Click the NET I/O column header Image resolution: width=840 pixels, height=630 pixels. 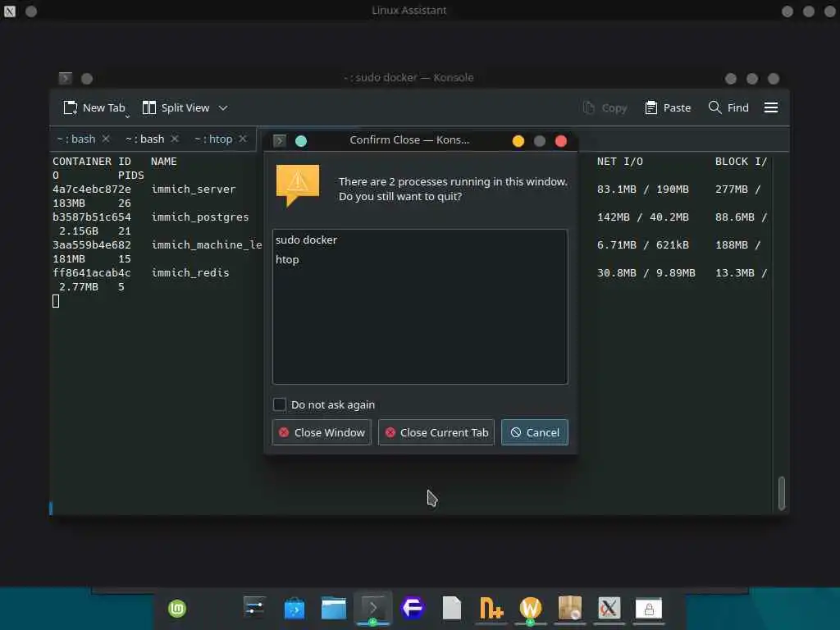pos(620,162)
